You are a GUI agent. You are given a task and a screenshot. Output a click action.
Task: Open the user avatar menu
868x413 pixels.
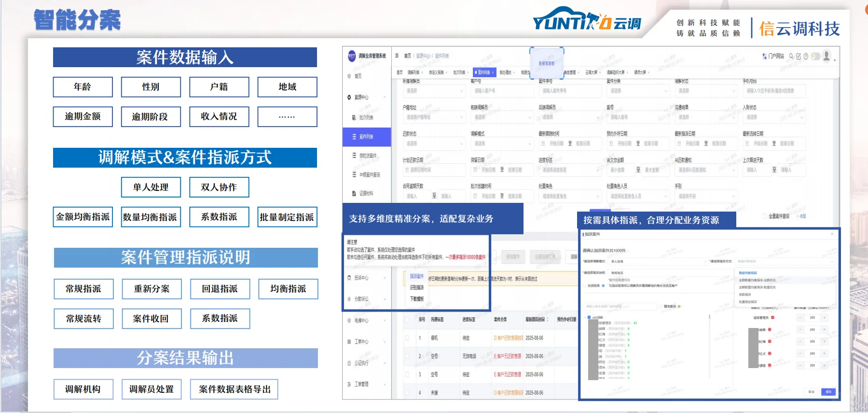pyautogui.click(x=827, y=56)
